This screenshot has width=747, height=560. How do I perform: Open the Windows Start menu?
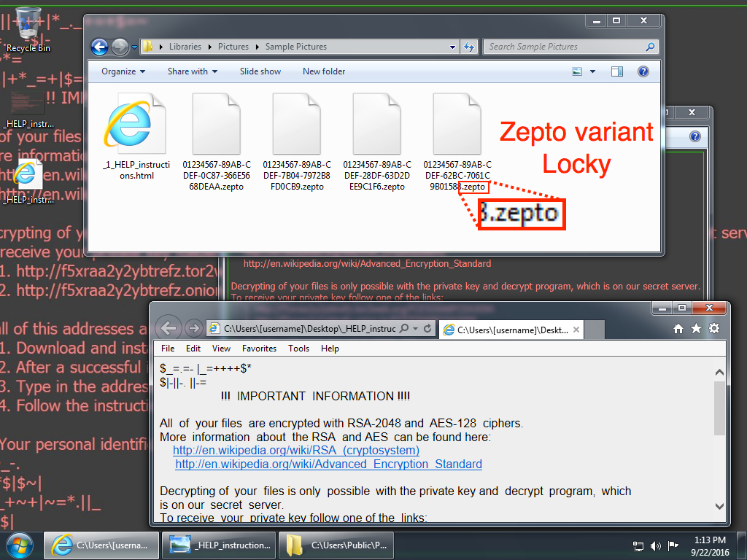tap(19, 546)
